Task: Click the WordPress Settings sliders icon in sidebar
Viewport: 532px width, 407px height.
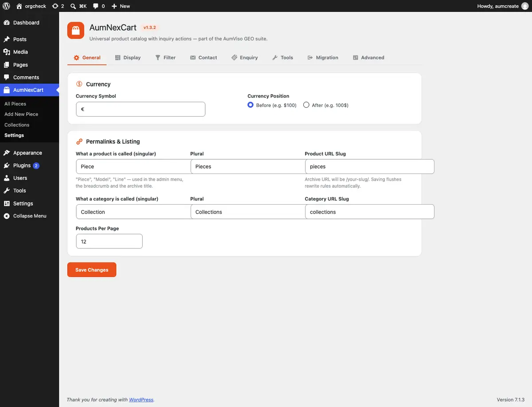Action: [7, 203]
